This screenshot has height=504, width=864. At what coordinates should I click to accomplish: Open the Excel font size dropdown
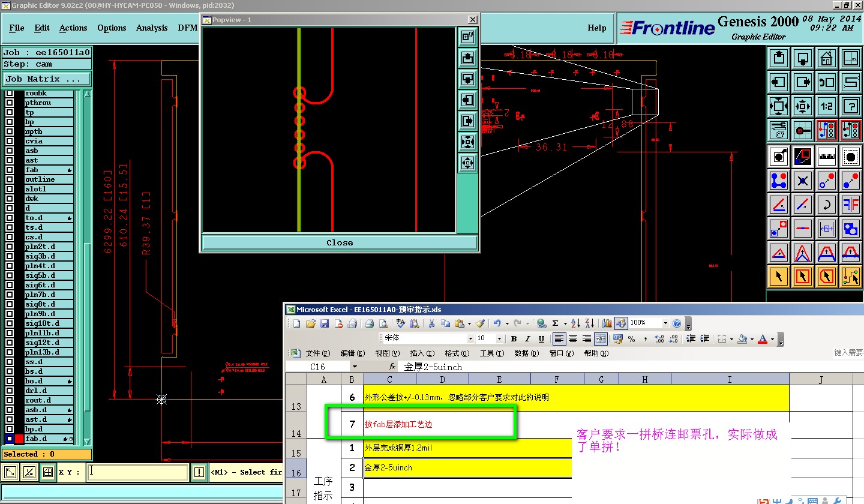click(x=498, y=339)
